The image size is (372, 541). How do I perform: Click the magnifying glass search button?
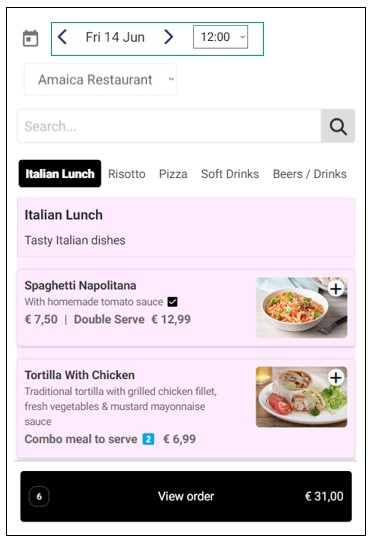(x=338, y=126)
